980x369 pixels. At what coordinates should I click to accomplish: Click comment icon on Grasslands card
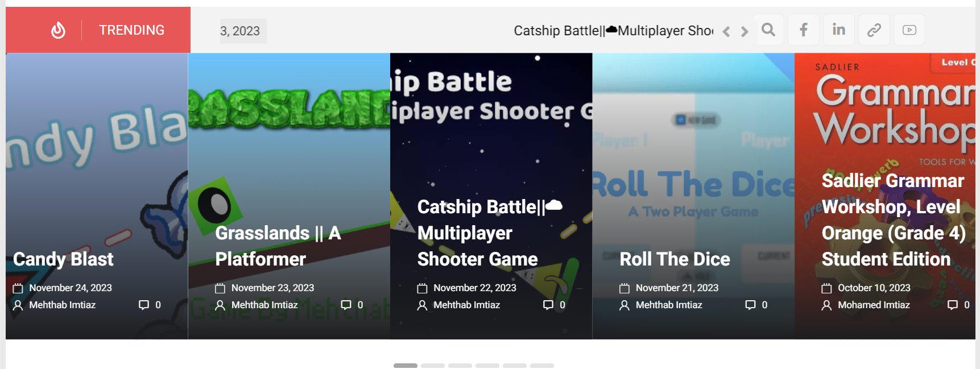[346, 305]
